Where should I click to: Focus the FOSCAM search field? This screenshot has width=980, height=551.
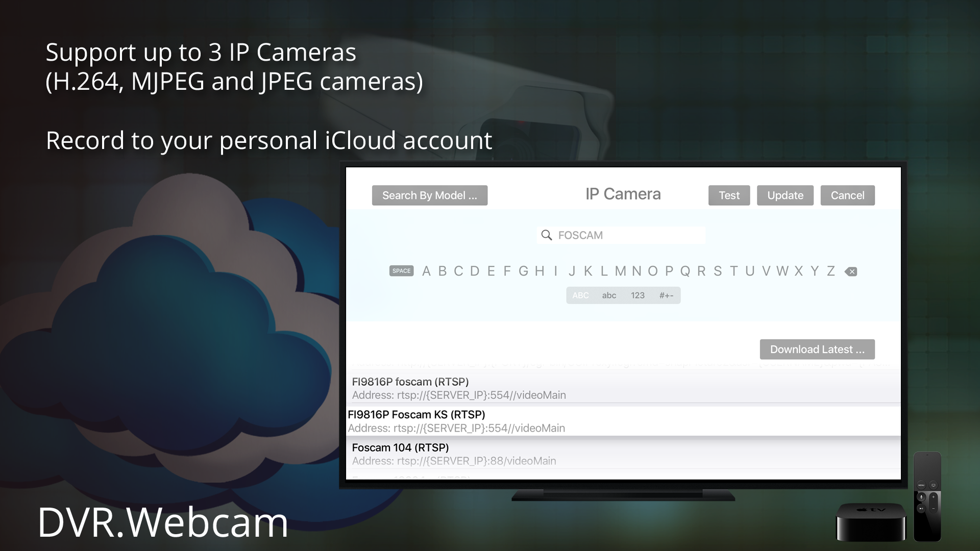[x=621, y=235]
